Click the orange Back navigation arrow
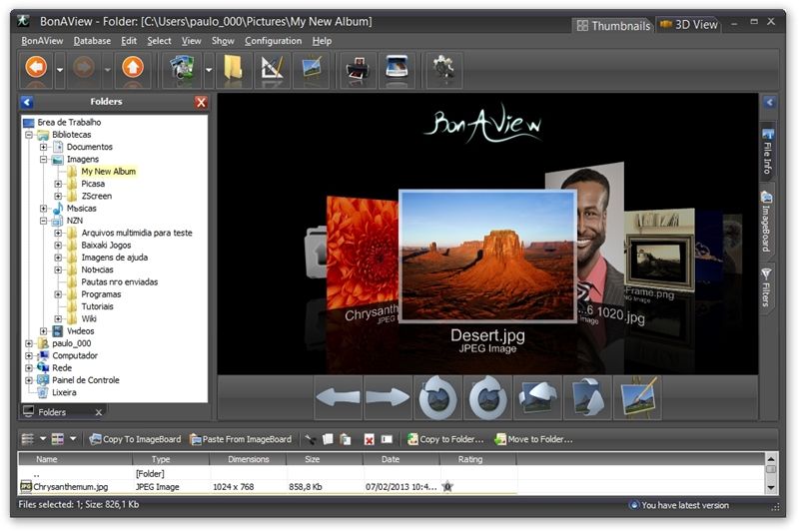The height and width of the screenshot is (532, 799). tap(36, 68)
